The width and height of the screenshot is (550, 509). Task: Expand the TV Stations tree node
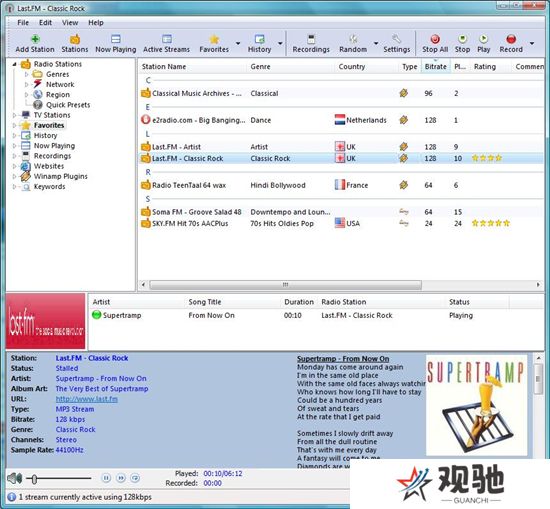(15, 115)
